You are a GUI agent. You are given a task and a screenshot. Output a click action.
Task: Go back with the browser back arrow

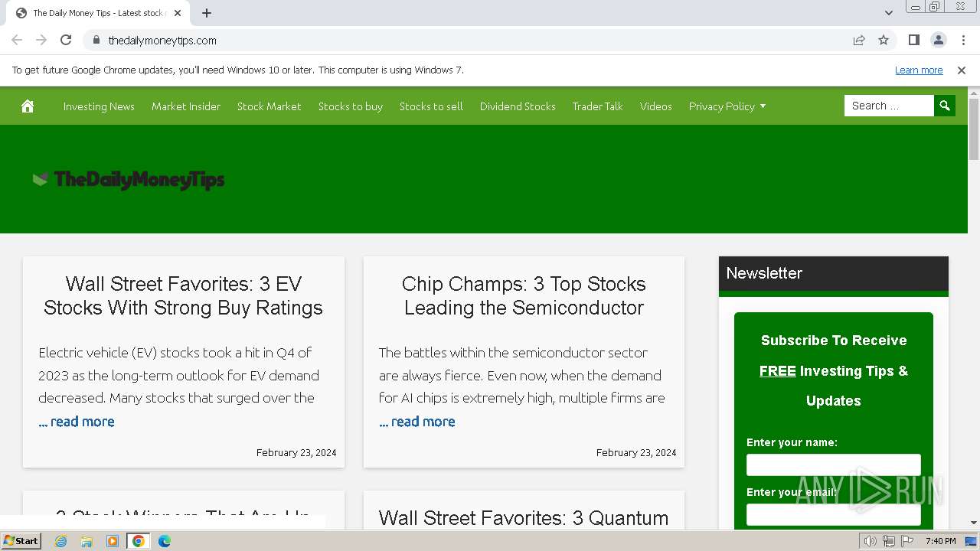pos(17,40)
